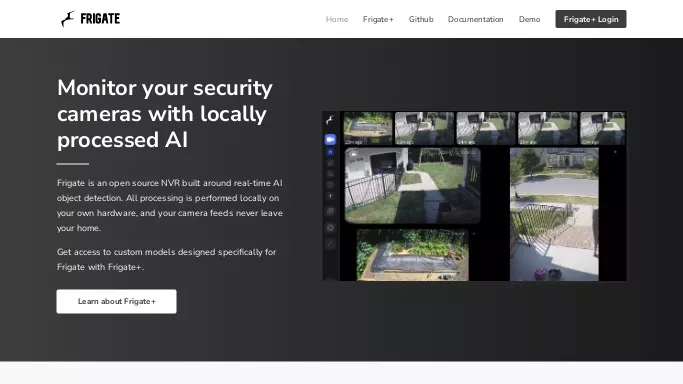Click the small bird logo atop the demo sidebar
This screenshot has width=683, height=384.
pyautogui.click(x=330, y=120)
